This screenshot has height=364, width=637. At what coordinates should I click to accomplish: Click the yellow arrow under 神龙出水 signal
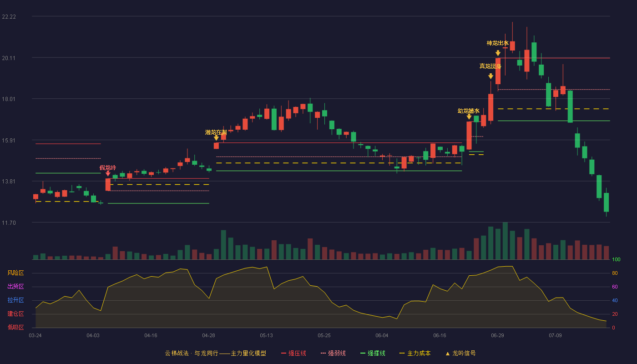coord(498,53)
